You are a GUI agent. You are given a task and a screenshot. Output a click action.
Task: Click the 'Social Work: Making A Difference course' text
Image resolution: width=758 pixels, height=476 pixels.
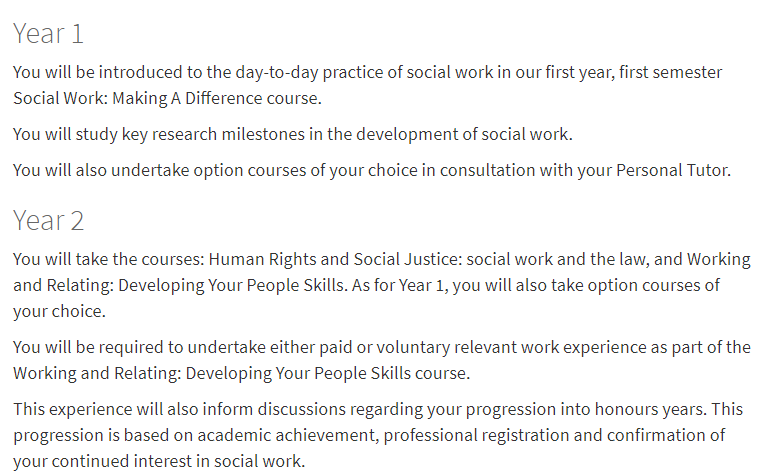166,98
